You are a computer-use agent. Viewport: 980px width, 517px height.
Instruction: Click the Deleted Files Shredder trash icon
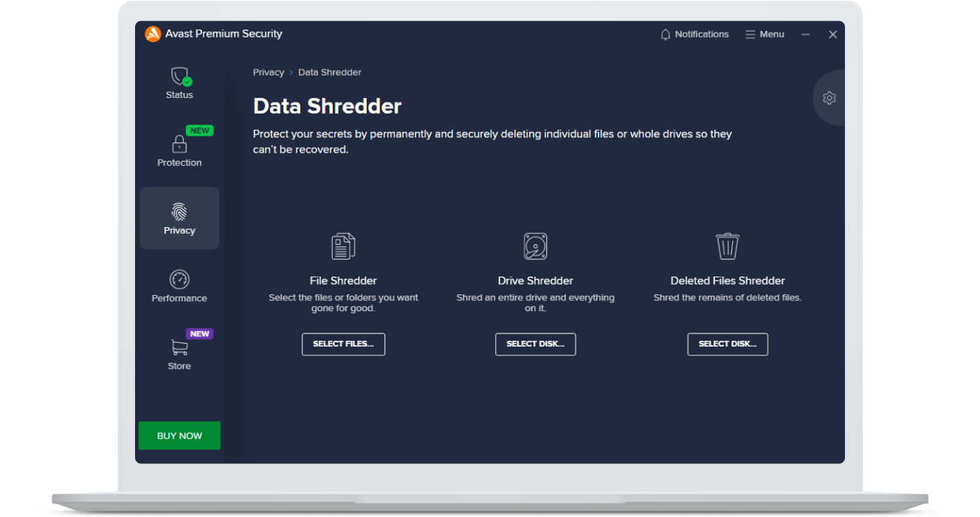pyautogui.click(x=728, y=246)
